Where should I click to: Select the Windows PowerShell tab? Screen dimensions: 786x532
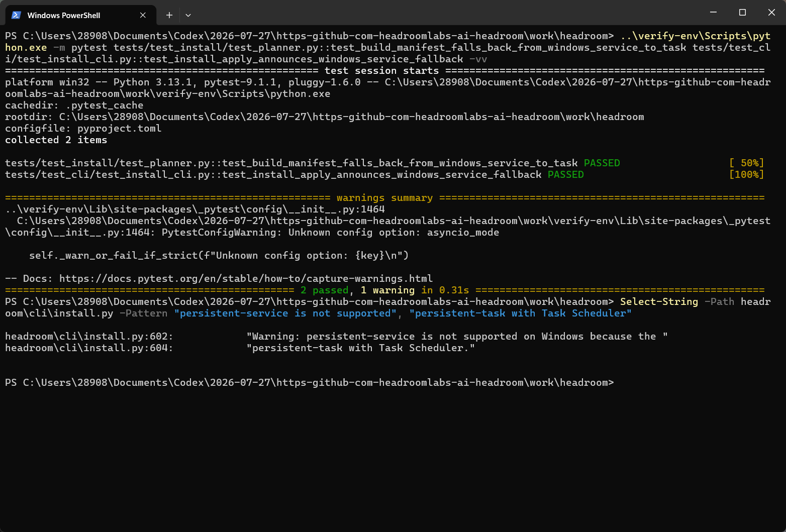point(80,15)
